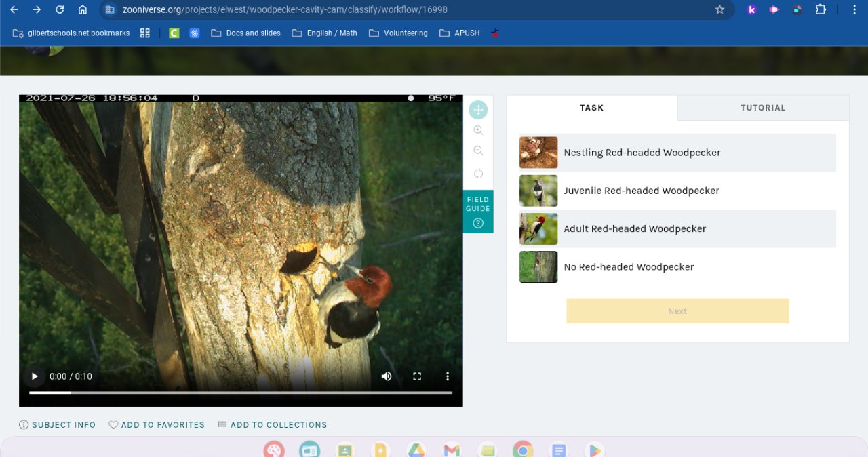Open the red-blue star bookmark
The image size is (868, 457).
tap(496, 33)
